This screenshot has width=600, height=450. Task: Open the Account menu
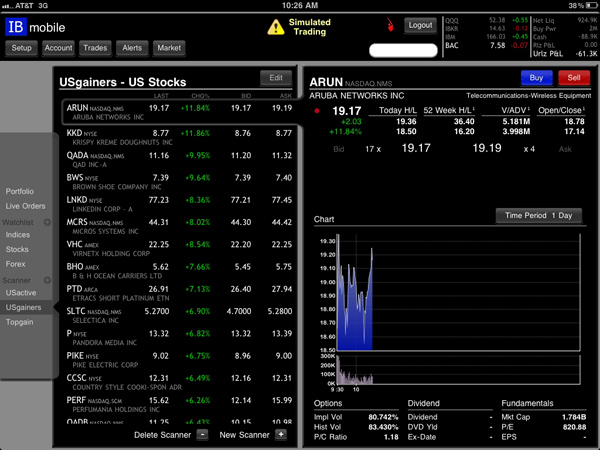(58, 48)
